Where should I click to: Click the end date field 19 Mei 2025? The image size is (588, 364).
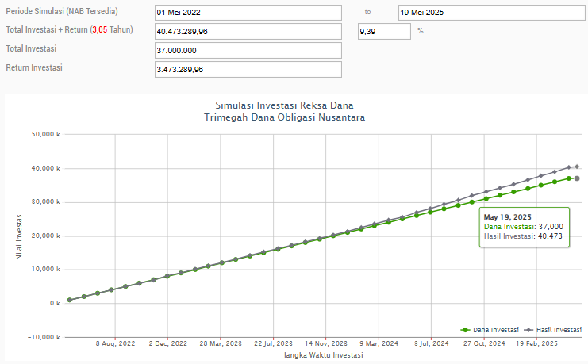pyautogui.click(x=492, y=13)
